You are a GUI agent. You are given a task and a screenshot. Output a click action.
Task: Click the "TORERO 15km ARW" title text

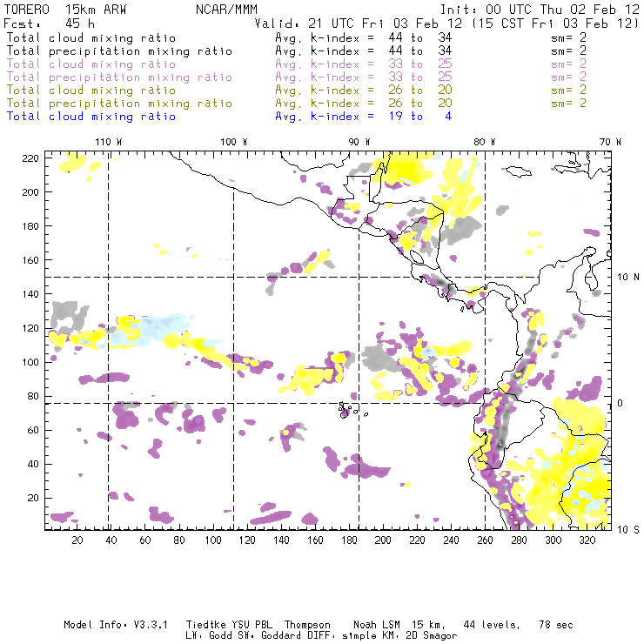(x=65, y=10)
